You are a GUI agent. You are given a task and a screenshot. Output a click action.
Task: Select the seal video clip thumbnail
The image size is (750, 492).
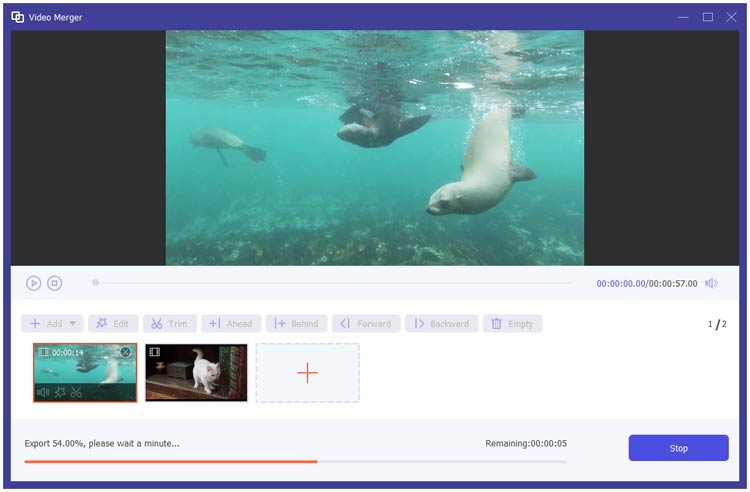click(x=85, y=372)
